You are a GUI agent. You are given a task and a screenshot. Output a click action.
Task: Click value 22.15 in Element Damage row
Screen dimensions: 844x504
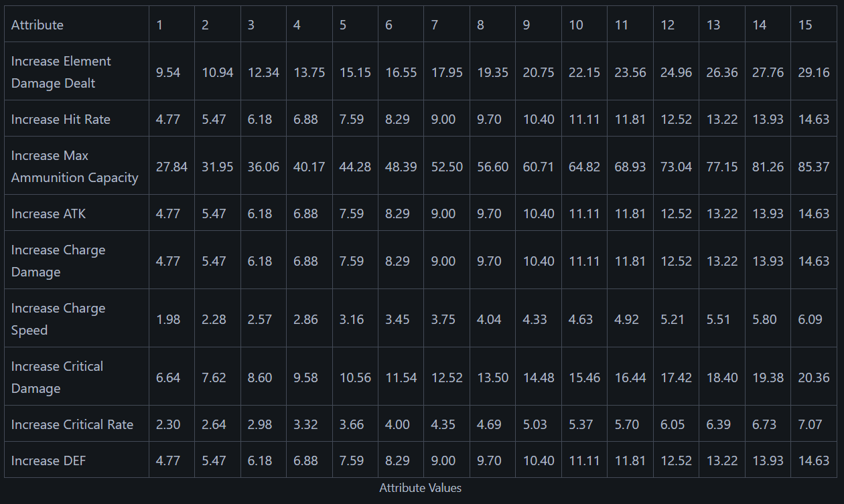pos(584,72)
